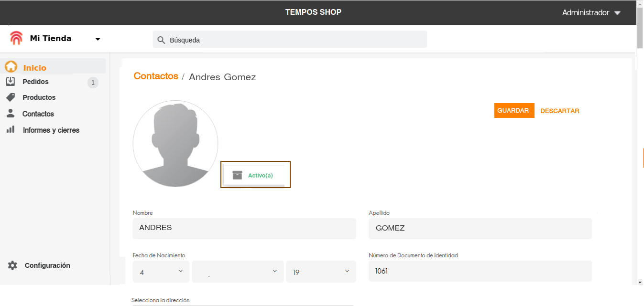The height and width of the screenshot is (306, 644).
Task: Open Informes y cierres menu item
Action: click(x=51, y=130)
